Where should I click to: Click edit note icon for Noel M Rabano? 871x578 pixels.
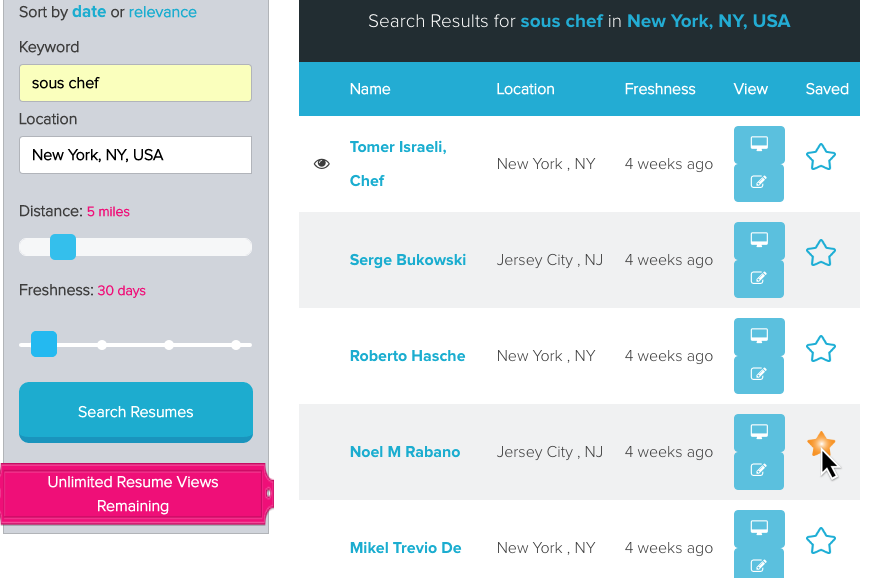(x=759, y=471)
